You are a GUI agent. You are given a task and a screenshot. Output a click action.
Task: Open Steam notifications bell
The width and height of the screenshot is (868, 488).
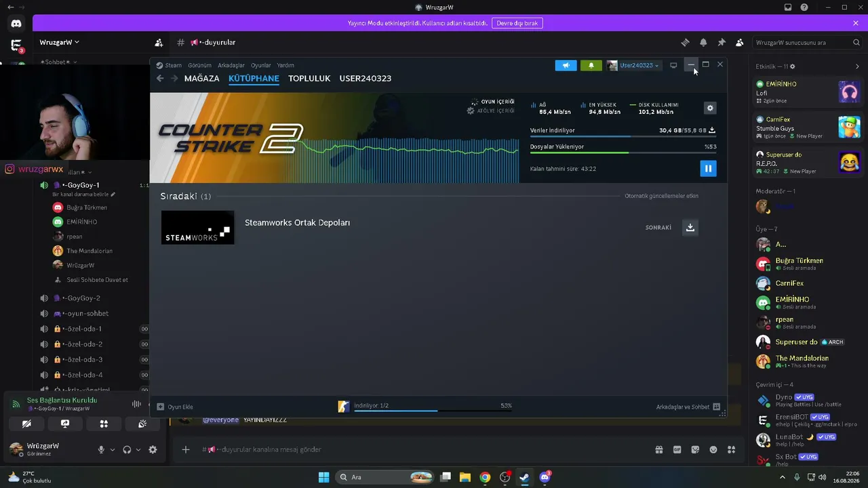(591, 65)
